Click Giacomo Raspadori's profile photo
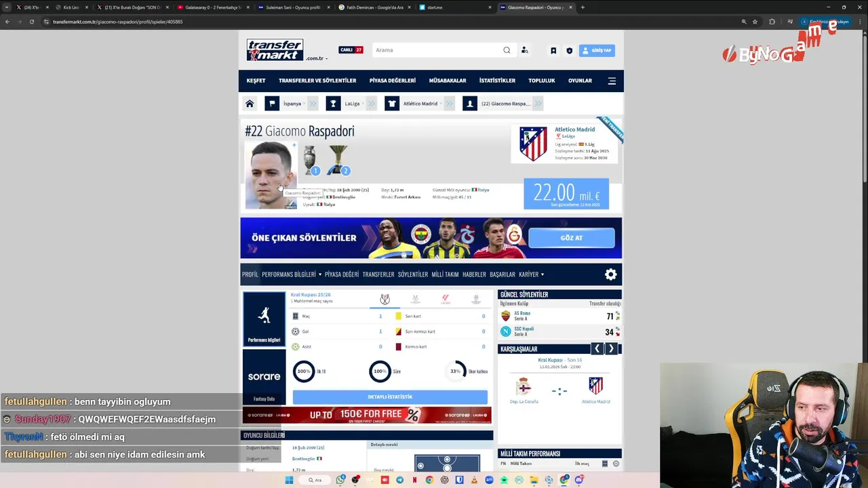 click(271, 175)
